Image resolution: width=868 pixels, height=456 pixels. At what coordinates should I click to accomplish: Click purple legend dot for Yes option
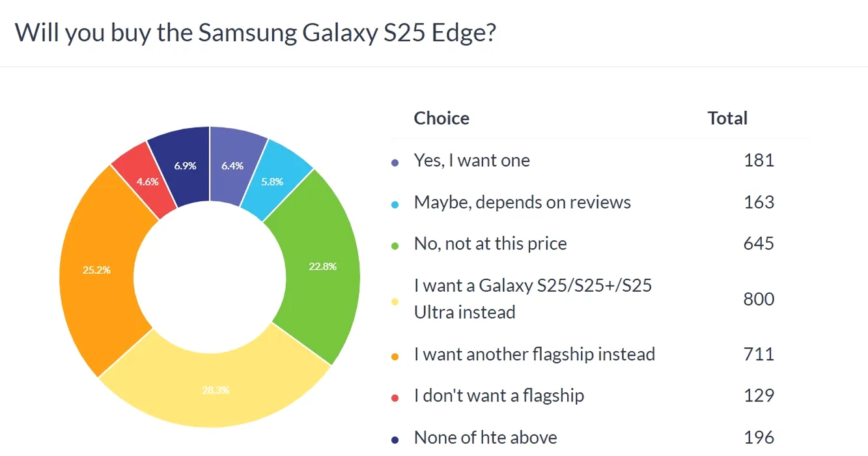[x=395, y=162]
